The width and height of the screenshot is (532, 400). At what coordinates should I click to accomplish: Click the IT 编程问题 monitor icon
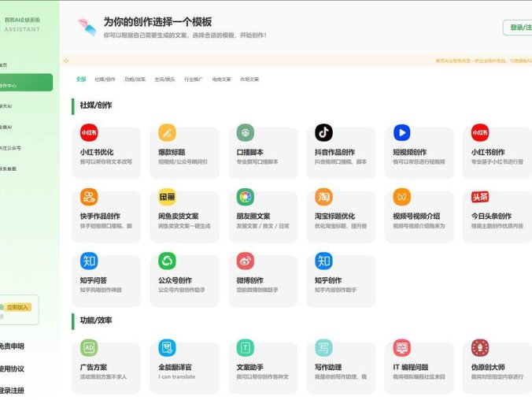coord(401,348)
